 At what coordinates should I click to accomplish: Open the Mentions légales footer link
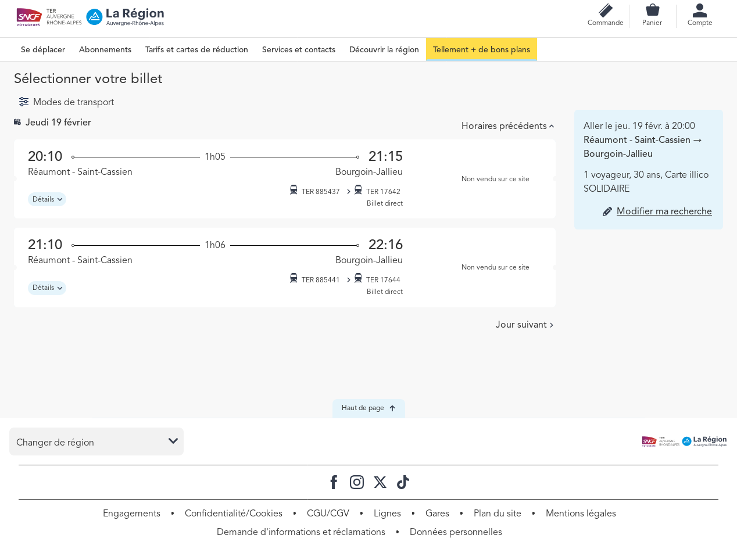pyautogui.click(x=581, y=514)
